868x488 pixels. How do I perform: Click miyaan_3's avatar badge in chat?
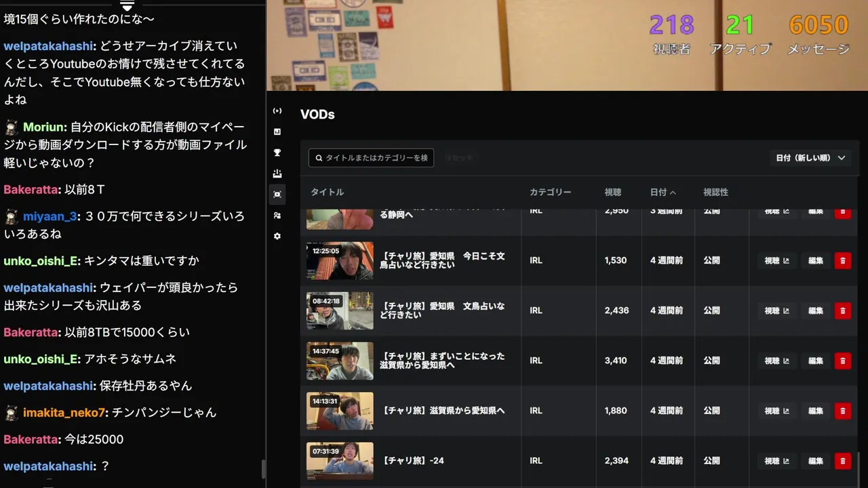(x=12, y=217)
